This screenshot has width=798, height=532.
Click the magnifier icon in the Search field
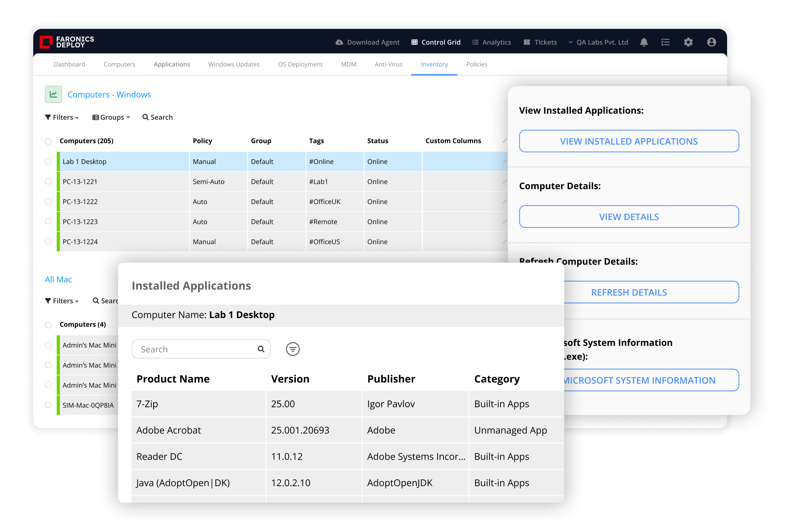pyautogui.click(x=261, y=349)
